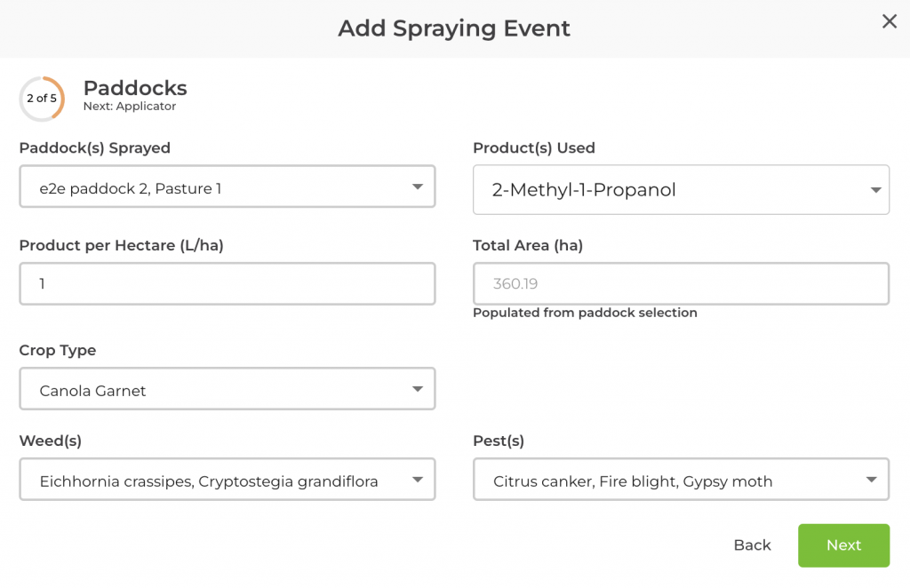910x588 pixels.
Task: Click the Product(s) Used dropdown arrow
Action: pyautogui.click(x=875, y=190)
